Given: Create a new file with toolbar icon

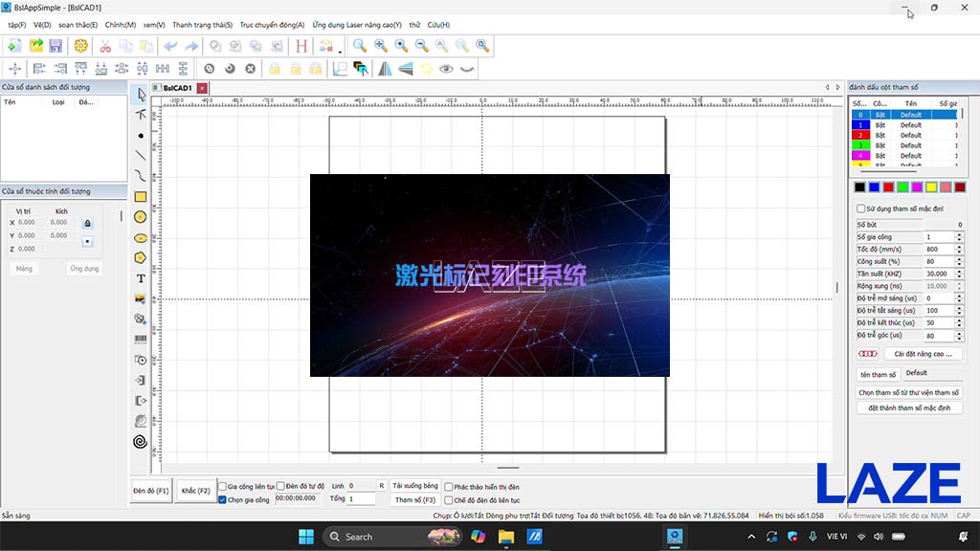Looking at the screenshot, I should point(14,46).
